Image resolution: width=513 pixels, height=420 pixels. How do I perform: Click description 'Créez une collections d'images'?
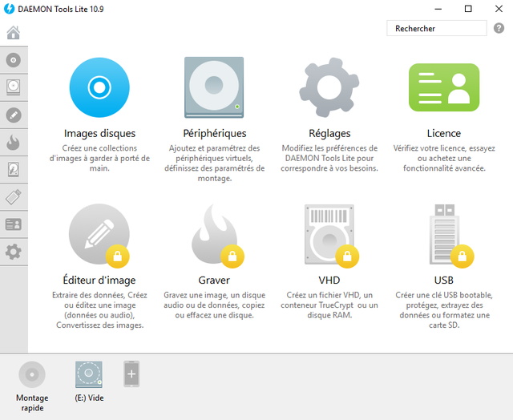pos(99,159)
